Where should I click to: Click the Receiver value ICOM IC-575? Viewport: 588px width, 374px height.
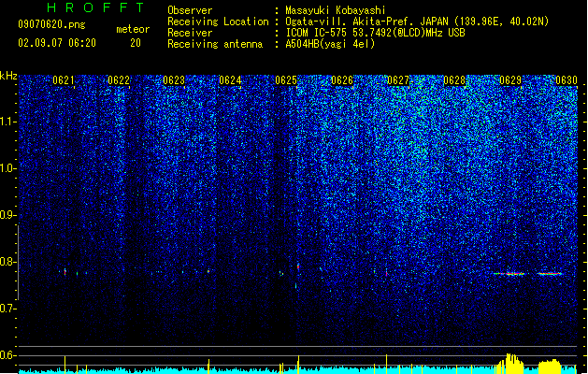pos(375,33)
